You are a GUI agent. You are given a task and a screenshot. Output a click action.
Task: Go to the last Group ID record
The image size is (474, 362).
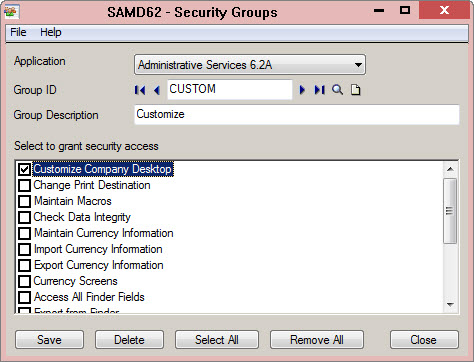pos(319,90)
